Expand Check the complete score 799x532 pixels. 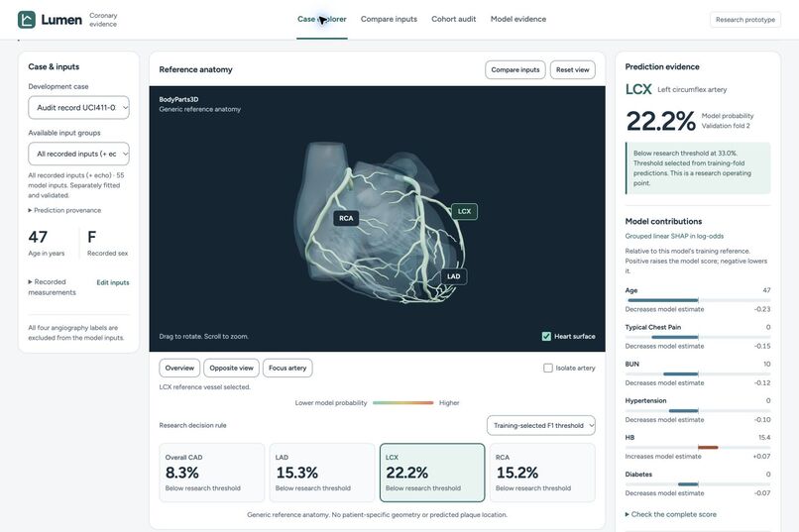[670, 514]
